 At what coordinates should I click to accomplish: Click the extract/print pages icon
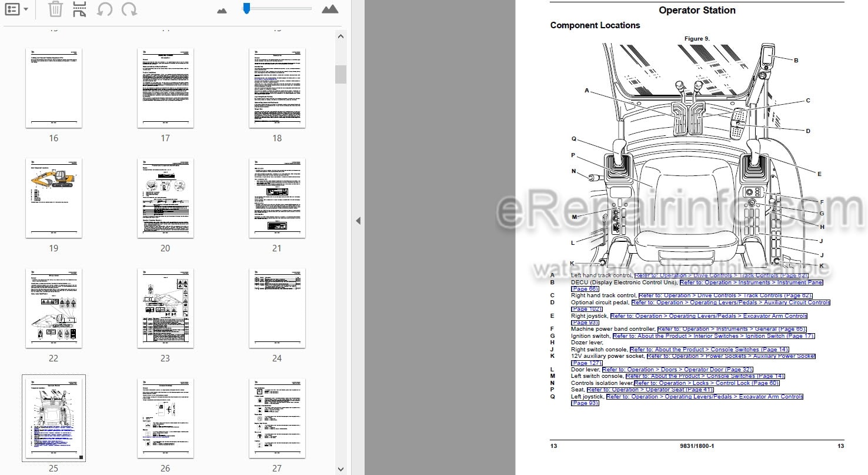click(79, 9)
